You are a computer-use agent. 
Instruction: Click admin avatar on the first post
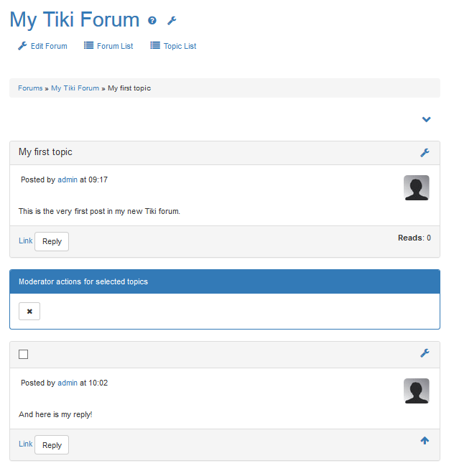coord(417,188)
